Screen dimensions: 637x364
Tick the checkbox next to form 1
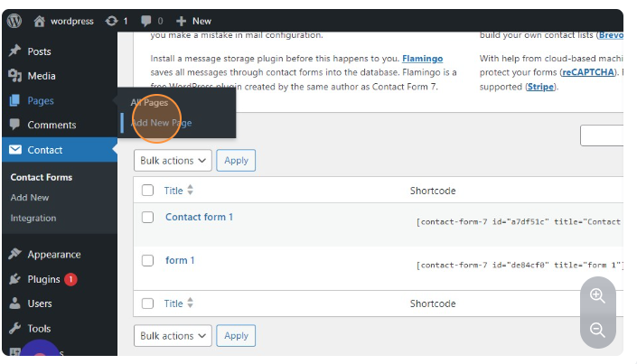click(x=148, y=261)
